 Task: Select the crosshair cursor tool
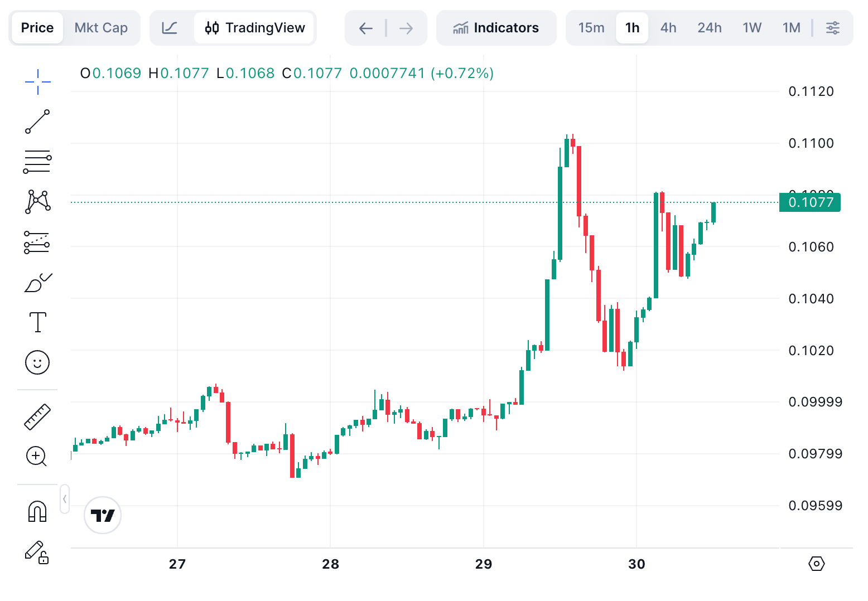[37, 81]
